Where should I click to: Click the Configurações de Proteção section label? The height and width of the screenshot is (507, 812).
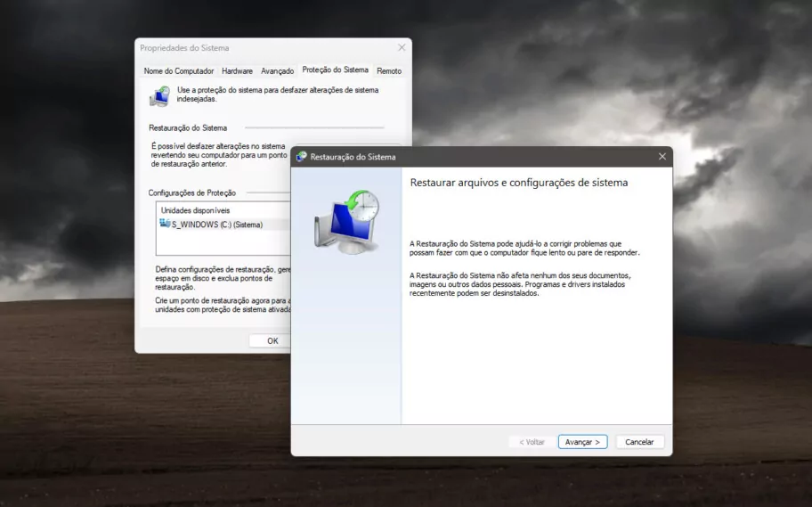191,192
